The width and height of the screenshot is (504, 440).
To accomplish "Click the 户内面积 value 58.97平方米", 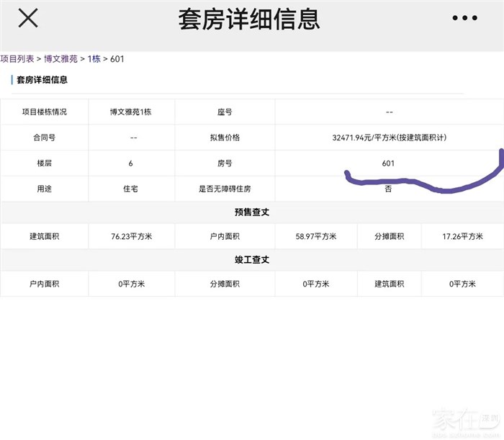I will (316, 237).
